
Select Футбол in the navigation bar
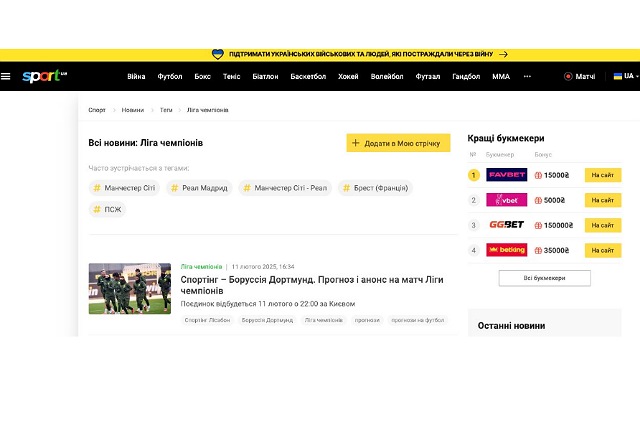(x=170, y=76)
